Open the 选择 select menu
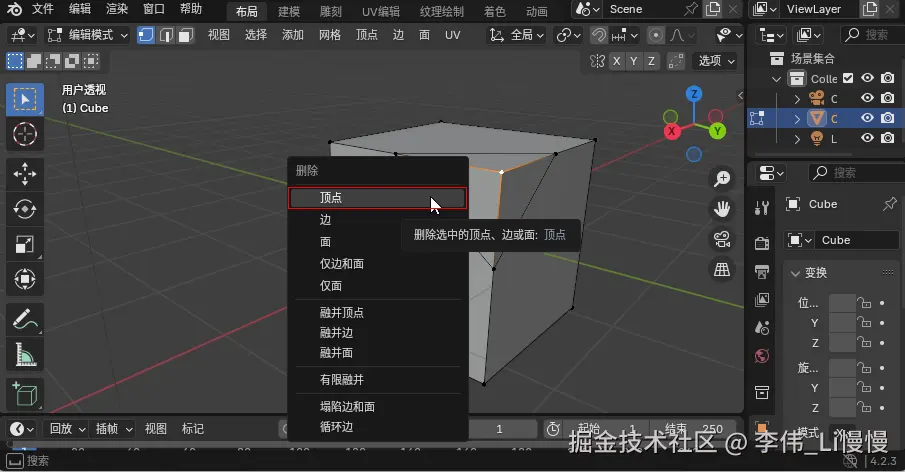This screenshot has width=905, height=472. (x=256, y=35)
